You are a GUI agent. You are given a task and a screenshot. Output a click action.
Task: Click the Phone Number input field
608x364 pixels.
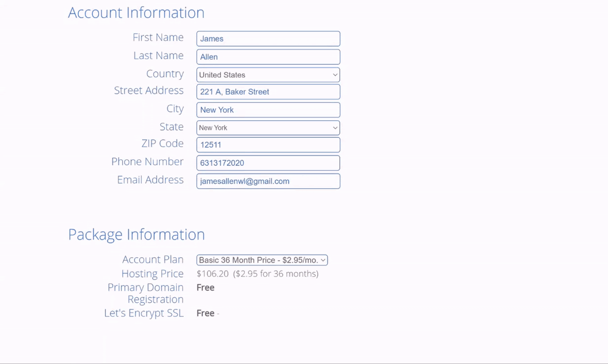[268, 163]
